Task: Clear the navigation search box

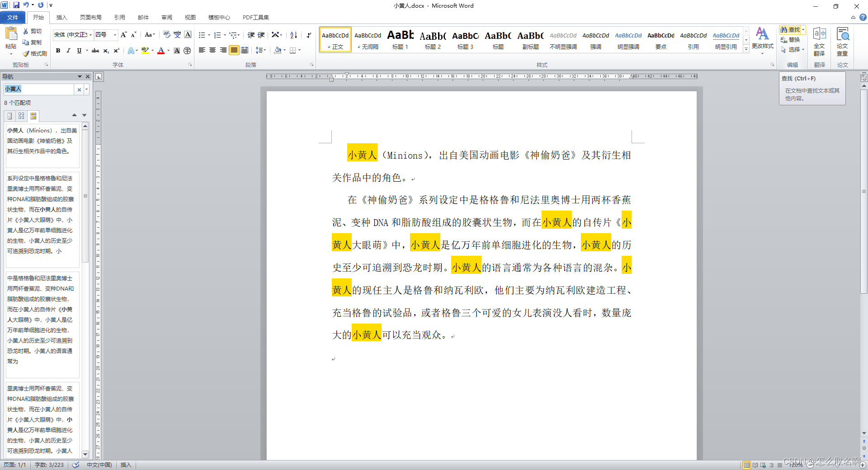Action: pos(79,89)
